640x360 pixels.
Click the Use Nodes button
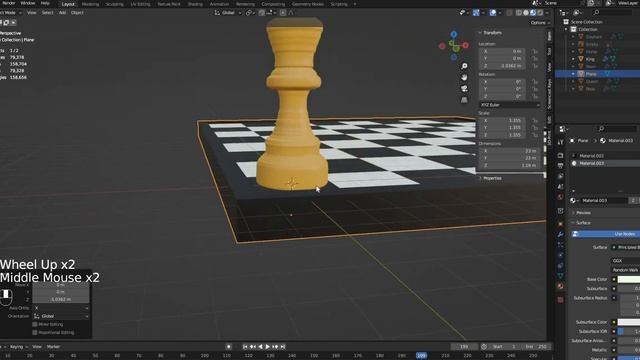[606, 234]
